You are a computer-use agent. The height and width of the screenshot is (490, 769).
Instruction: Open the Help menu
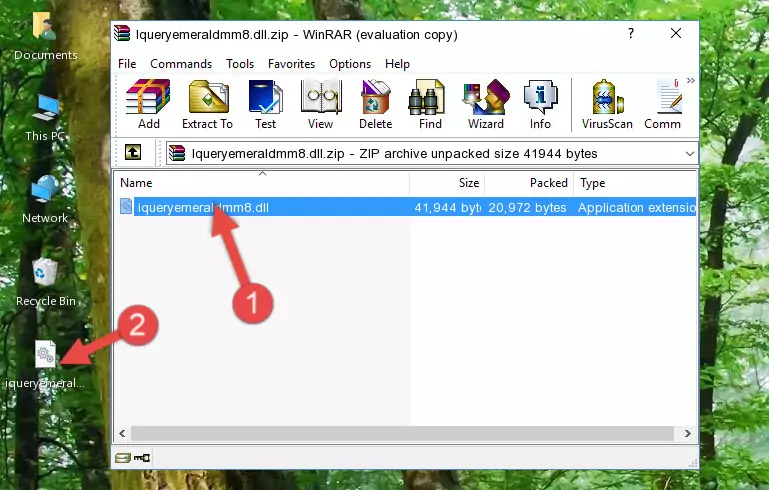397,64
